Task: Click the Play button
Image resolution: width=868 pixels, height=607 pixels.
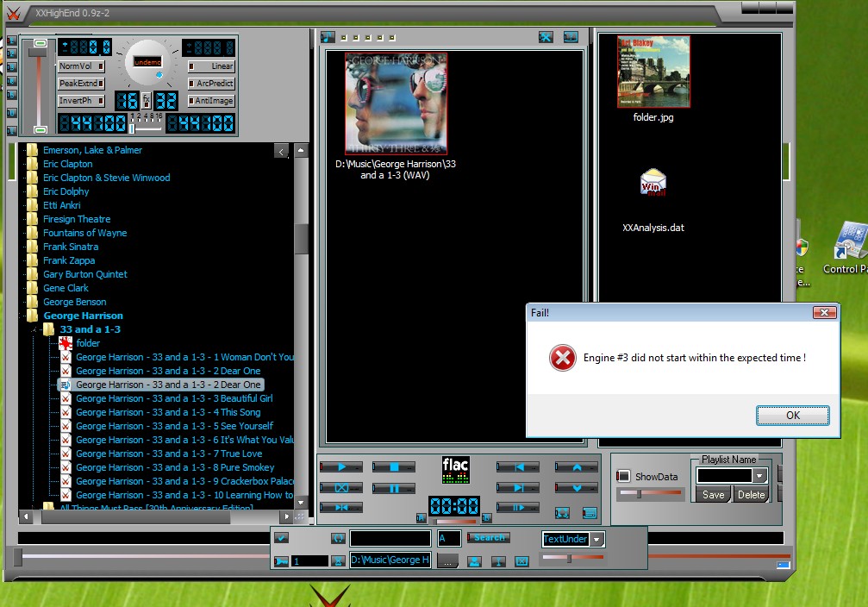Action: click(x=341, y=467)
